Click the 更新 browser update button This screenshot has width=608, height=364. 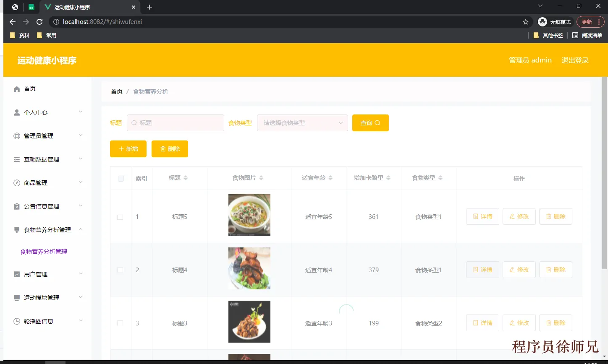point(590,22)
